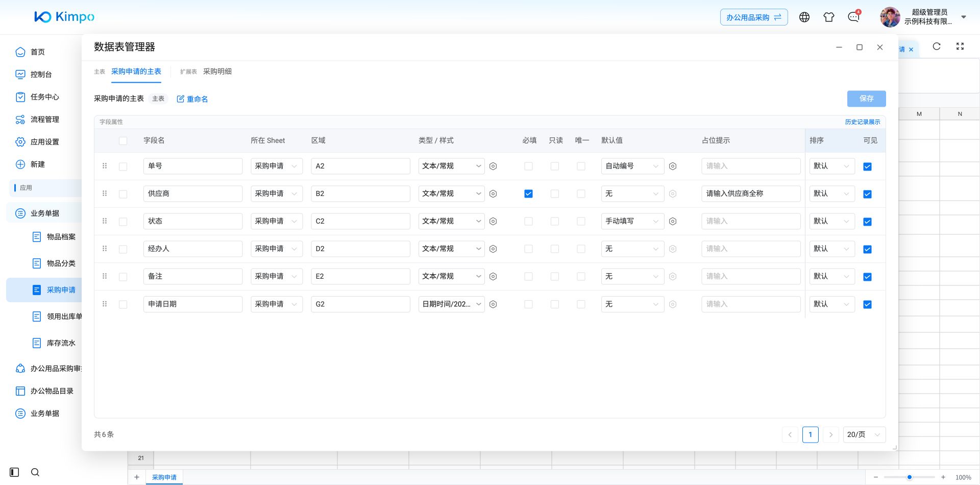Select the 采购申请 sheet tab at the bottom
The height and width of the screenshot is (485, 980).
click(x=164, y=477)
